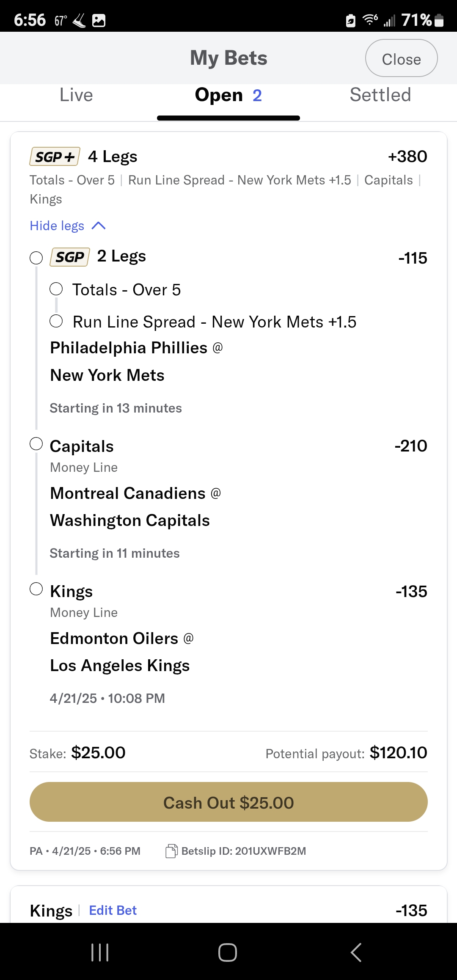Tap the SGP+ badge icon
Screen dimensions: 457x980
click(x=55, y=157)
